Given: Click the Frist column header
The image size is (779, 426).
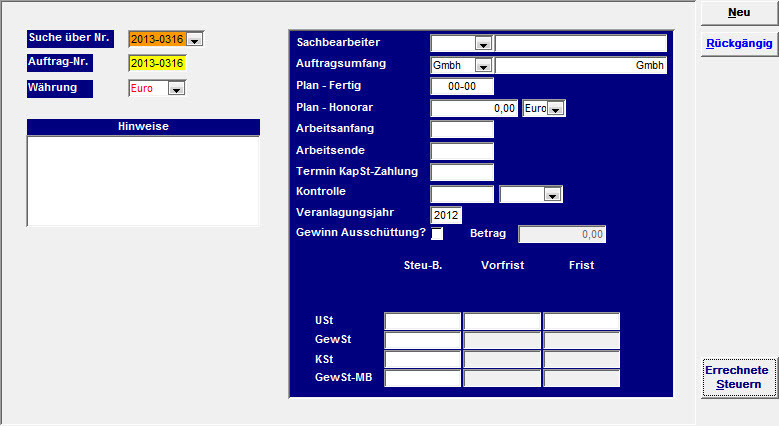Looking at the screenshot, I should pos(581,265).
